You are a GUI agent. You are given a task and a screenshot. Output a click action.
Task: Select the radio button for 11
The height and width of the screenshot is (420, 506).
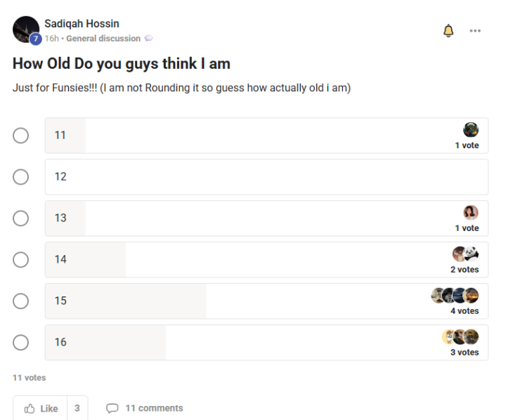point(20,136)
